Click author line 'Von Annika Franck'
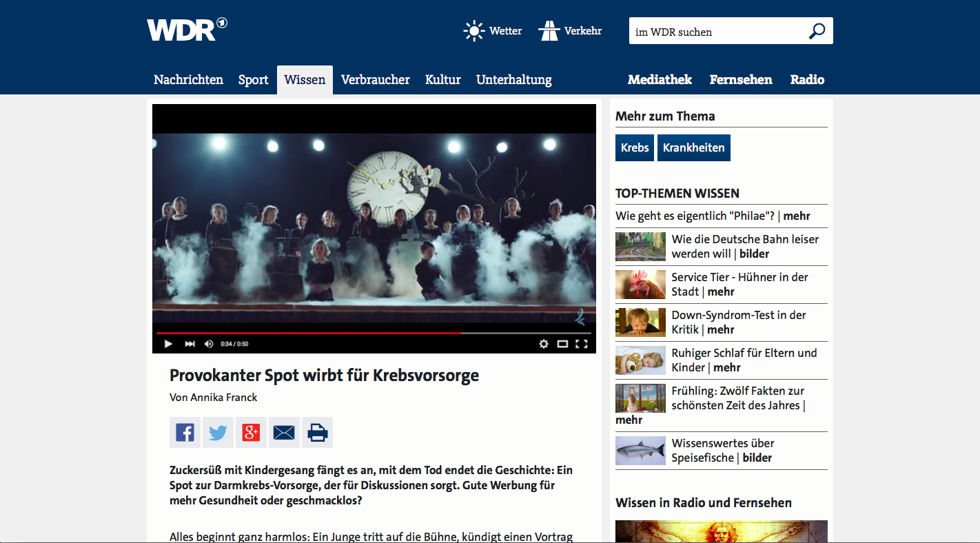The height and width of the screenshot is (543, 980). tap(214, 398)
